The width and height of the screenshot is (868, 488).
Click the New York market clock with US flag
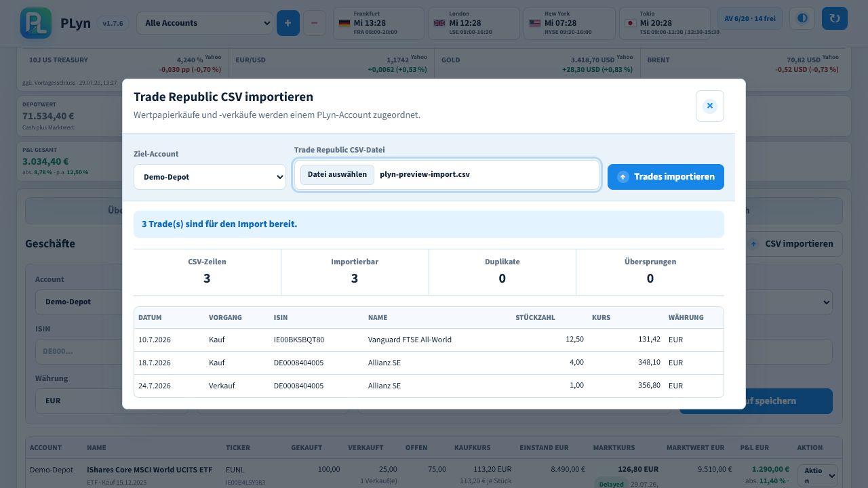(570, 23)
